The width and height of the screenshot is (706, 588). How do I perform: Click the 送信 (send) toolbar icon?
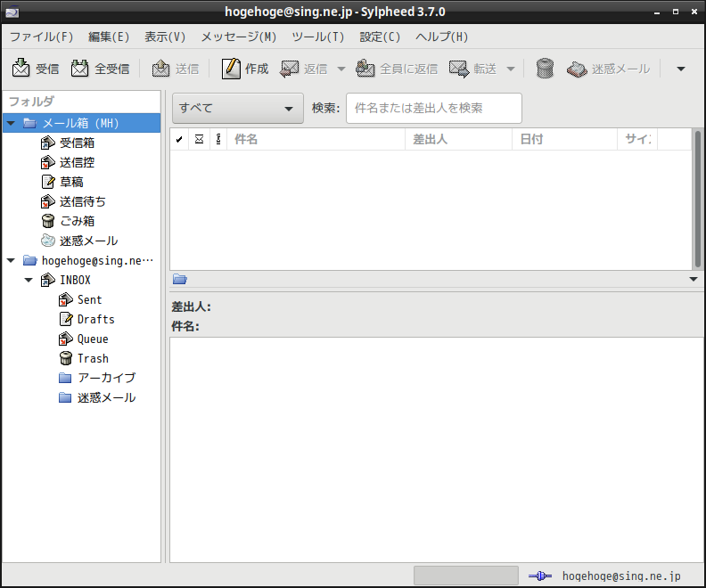(160, 69)
